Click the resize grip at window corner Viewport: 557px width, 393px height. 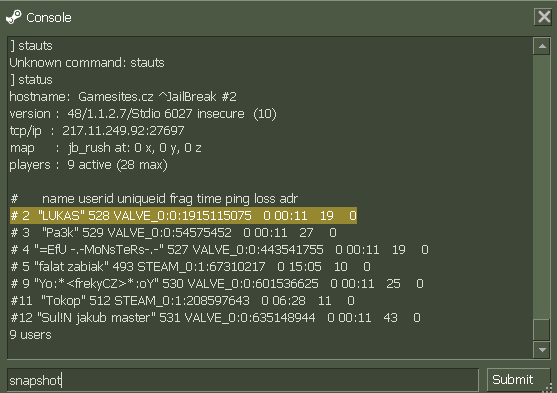(550, 387)
